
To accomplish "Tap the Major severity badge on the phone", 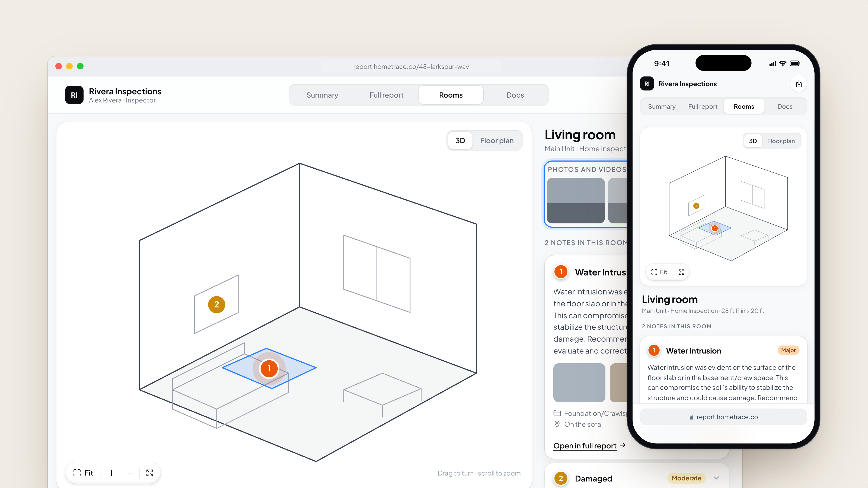I will click(788, 350).
